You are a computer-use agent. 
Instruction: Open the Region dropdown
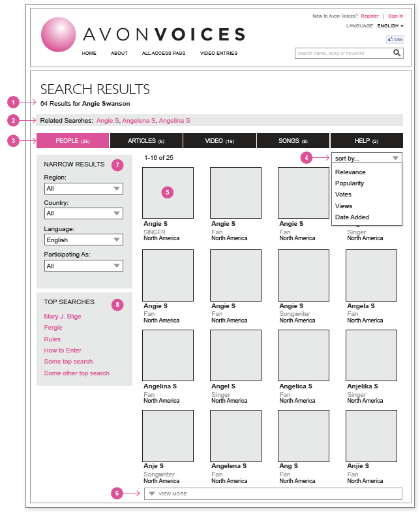pos(83,189)
